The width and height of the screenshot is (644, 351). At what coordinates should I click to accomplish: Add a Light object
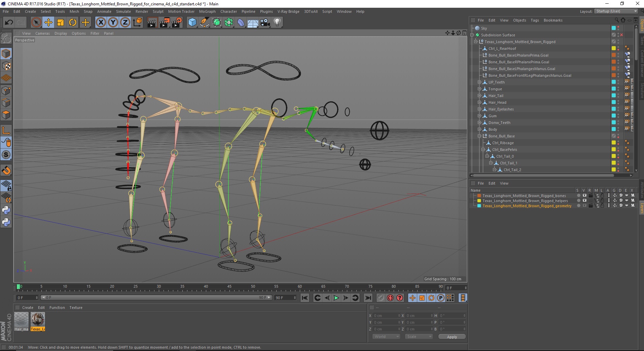pyautogui.click(x=277, y=23)
